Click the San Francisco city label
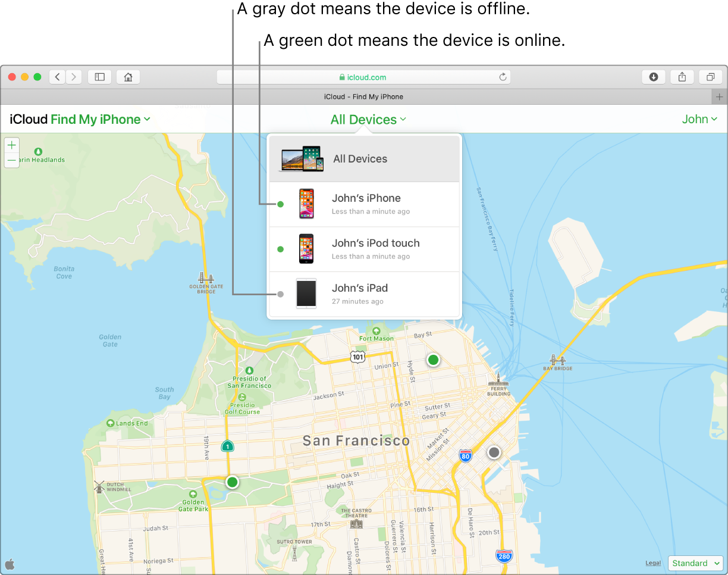The width and height of the screenshot is (728, 575). pyautogui.click(x=356, y=441)
